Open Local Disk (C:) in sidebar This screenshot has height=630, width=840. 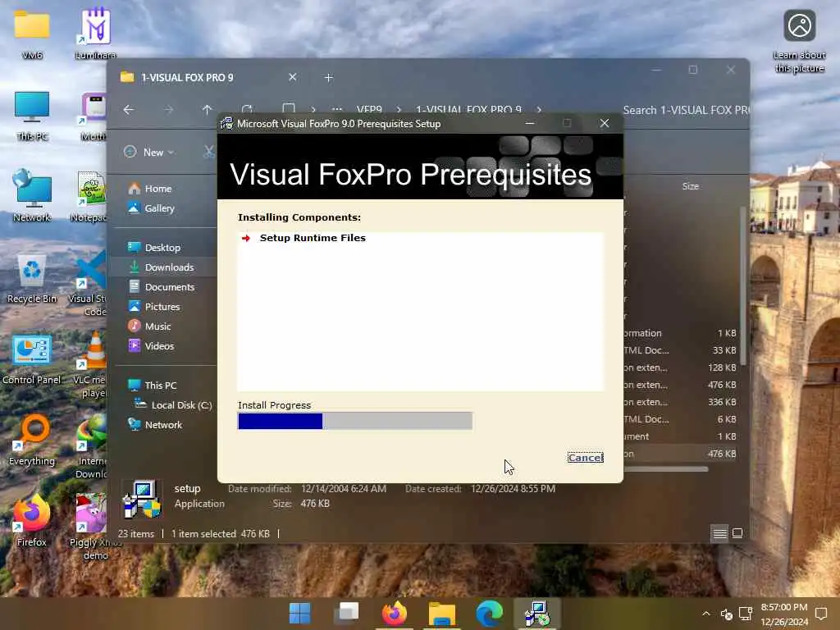pyautogui.click(x=173, y=405)
